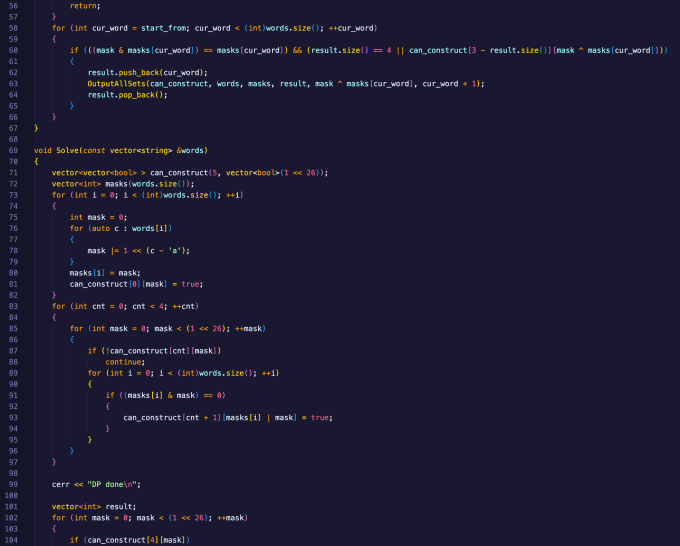
Task: Click 'start_from' in the line 58 for loop
Action: (163, 28)
